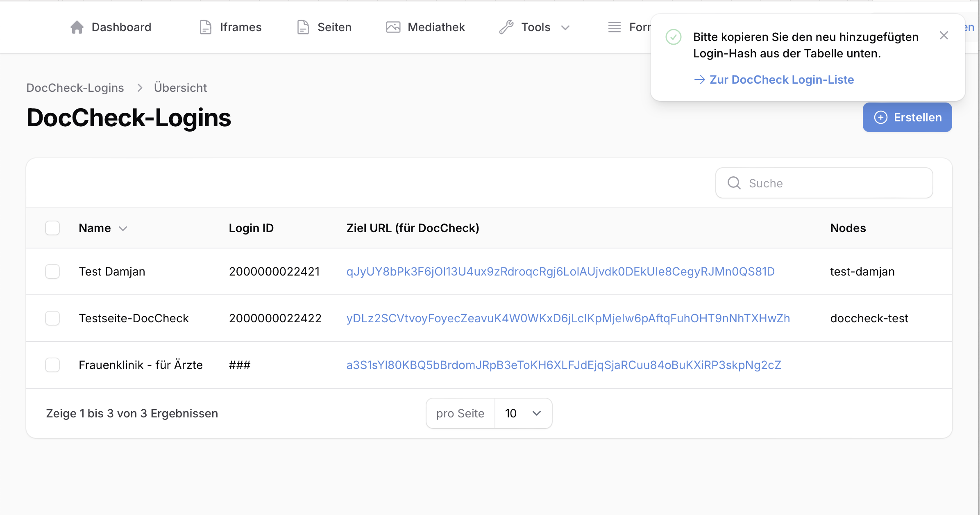This screenshot has width=980, height=515.
Task: Open the Tools menu item
Action: pos(535,27)
